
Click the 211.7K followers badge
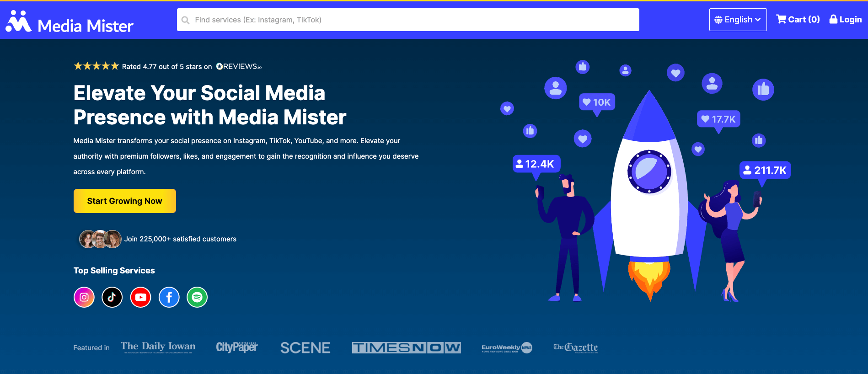765,171
